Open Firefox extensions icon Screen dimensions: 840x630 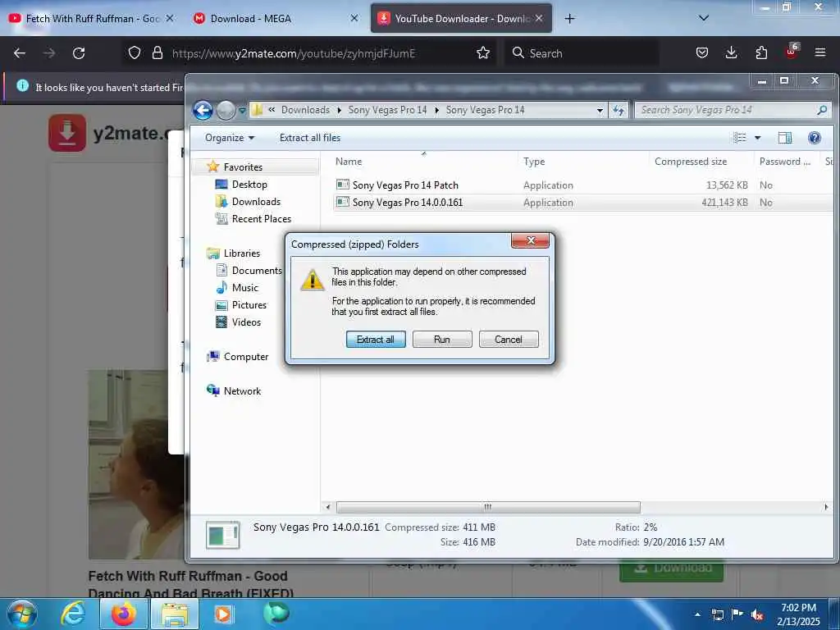[x=761, y=53]
